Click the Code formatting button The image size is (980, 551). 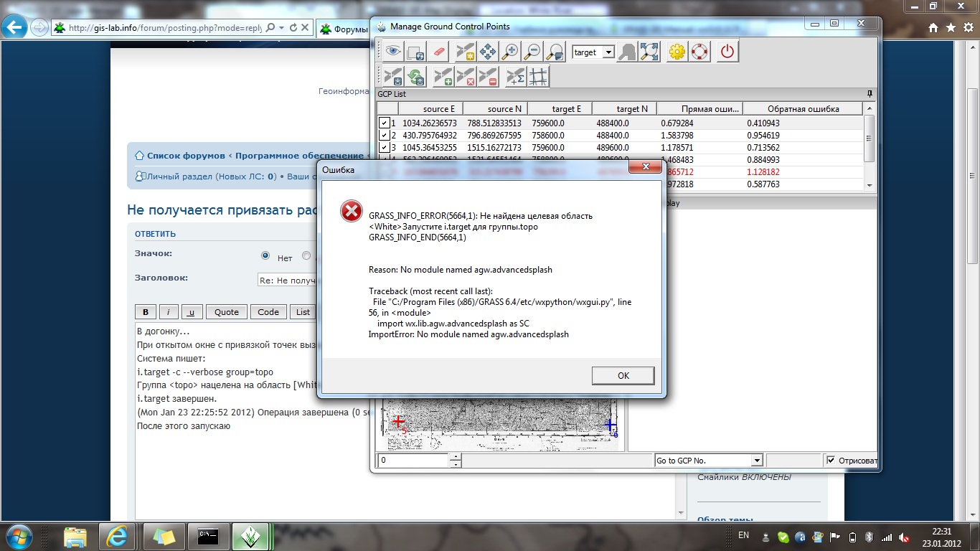coord(268,311)
